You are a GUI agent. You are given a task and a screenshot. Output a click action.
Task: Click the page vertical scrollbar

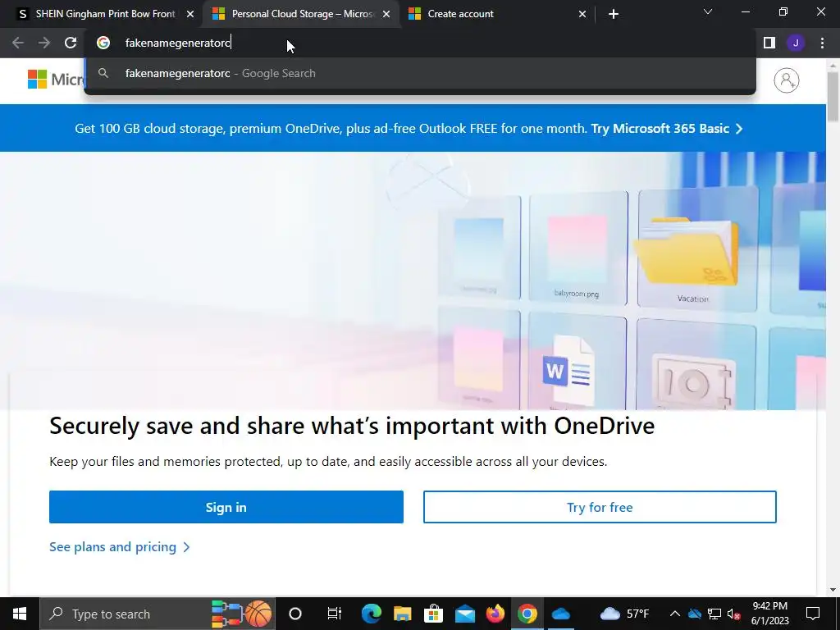833,97
